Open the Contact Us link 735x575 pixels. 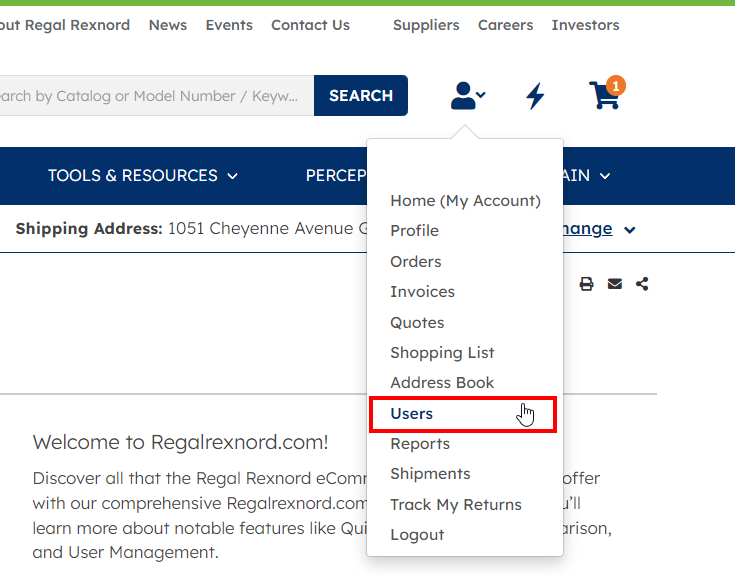pos(310,25)
